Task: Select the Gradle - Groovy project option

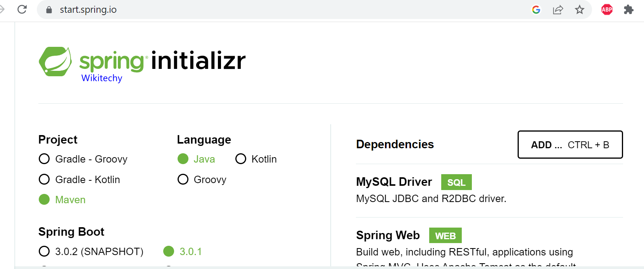Action: click(83, 159)
